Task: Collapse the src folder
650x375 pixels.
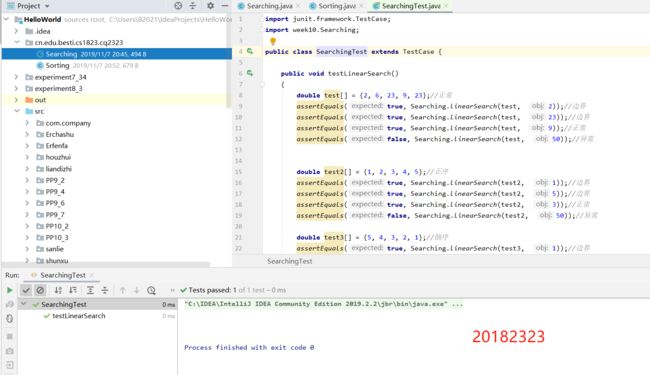Action: 17,111
